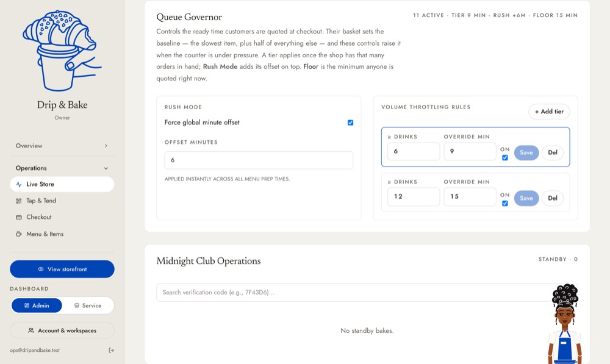610x364 pixels.
Task: Click the STANDBY · 0 status text
Action: pyautogui.click(x=558, y=259)
